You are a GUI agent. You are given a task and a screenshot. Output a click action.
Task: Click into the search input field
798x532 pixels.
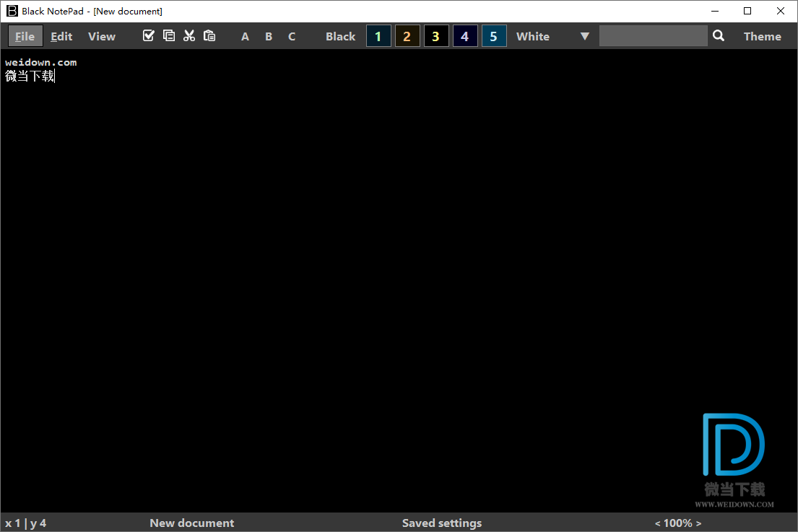point(653,35)
